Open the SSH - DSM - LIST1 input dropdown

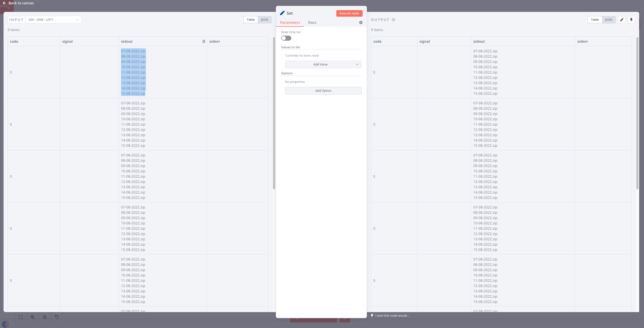pyautogui.click(x=53, y=20)
